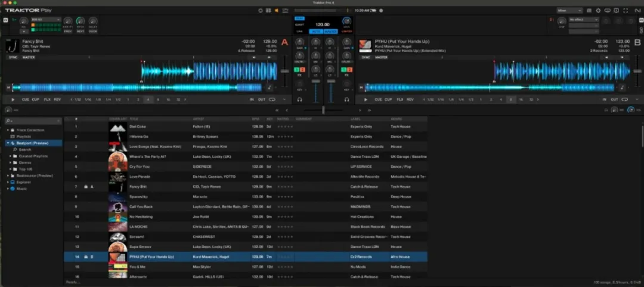Click MASTER clock button
The image size is (644, 287).
point(330,31)
